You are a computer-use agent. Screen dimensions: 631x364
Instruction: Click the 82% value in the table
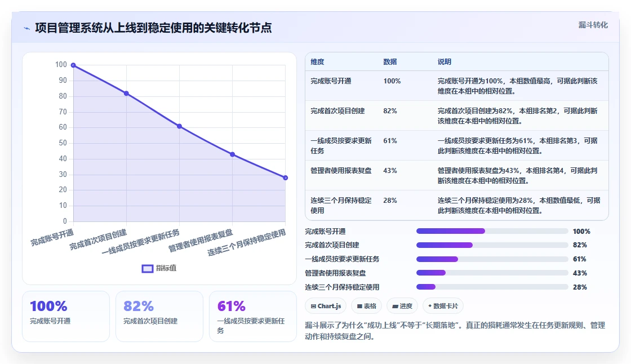pyautogui.click(x=390, y=111)
